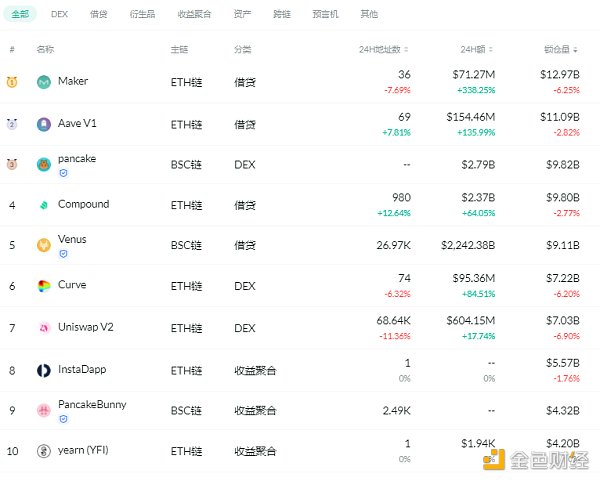Click the Compound logo icon
This screenshot has height=481, width=600.
(44, 205)
